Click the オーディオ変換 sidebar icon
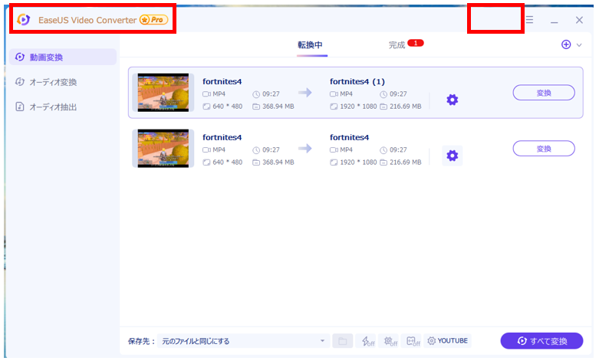 pos(19,82)
